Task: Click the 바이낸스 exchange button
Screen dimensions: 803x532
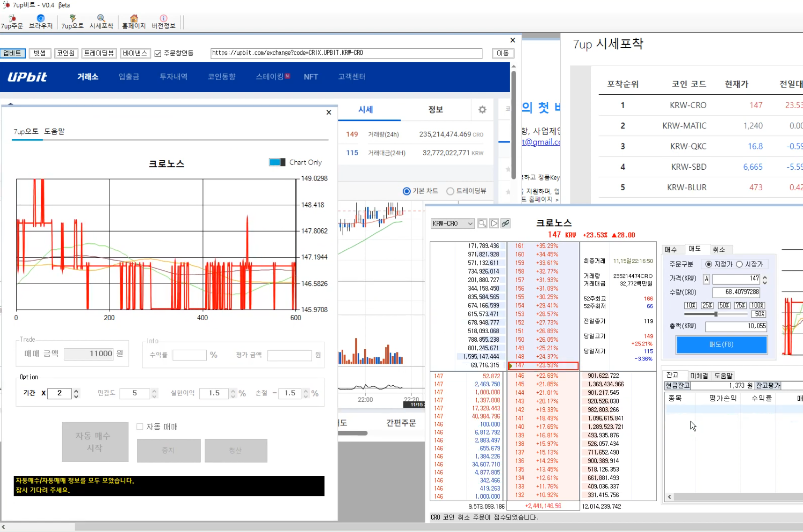Action: [x=135, y=53]
